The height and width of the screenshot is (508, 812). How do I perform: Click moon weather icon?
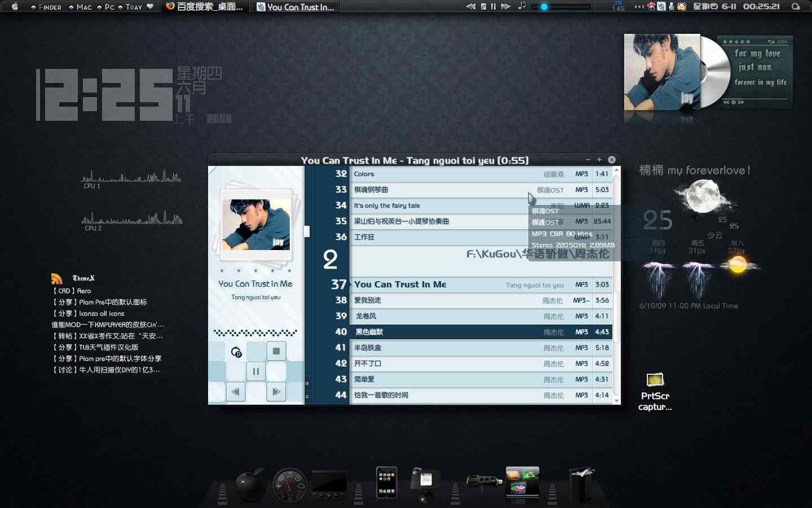click(705, 196)
